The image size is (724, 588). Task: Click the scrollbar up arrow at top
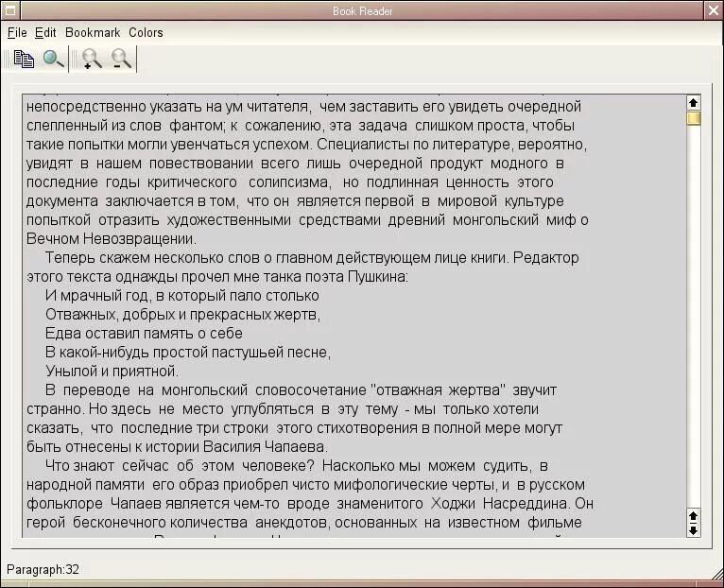(x=693, y=102)
